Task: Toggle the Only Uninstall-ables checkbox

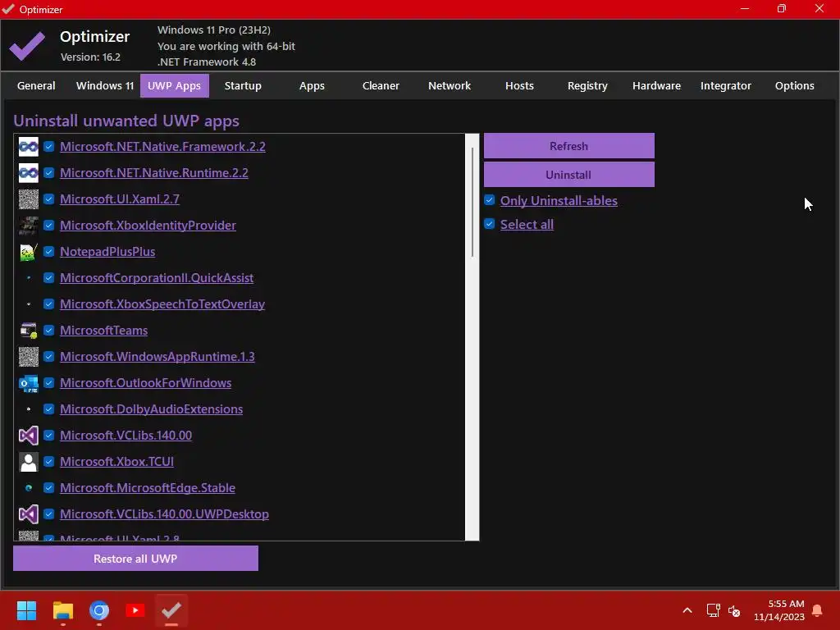Action: [x=489, y=200]
